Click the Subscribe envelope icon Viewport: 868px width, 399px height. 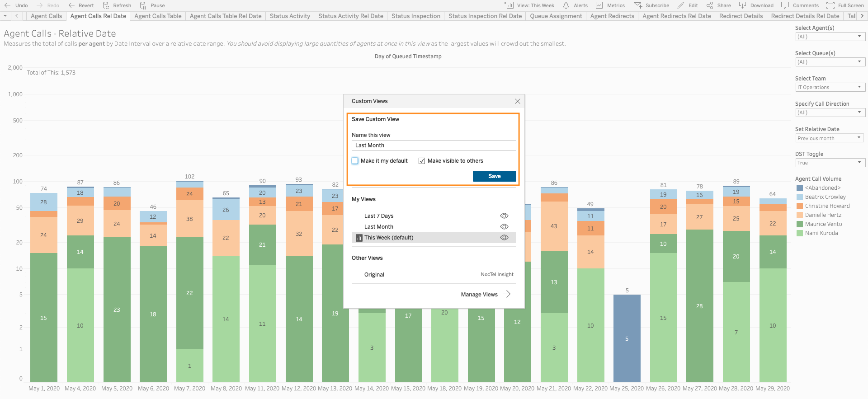pyautogui.click(x=638, y=5)
